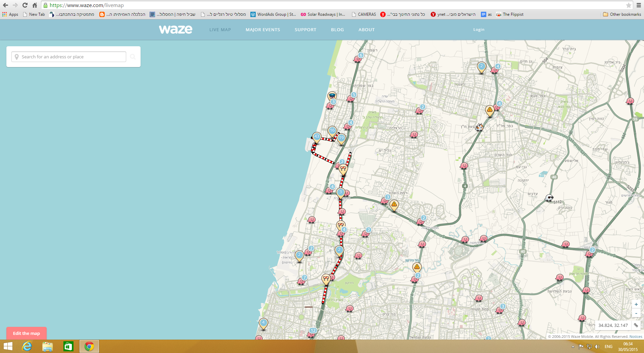Show hidden system tray icons

click(x=573, y=347)
